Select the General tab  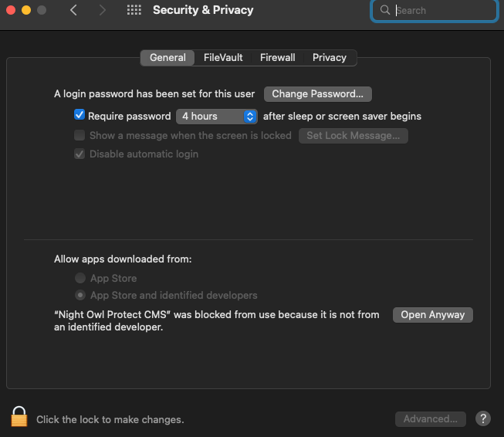[167, 58]
